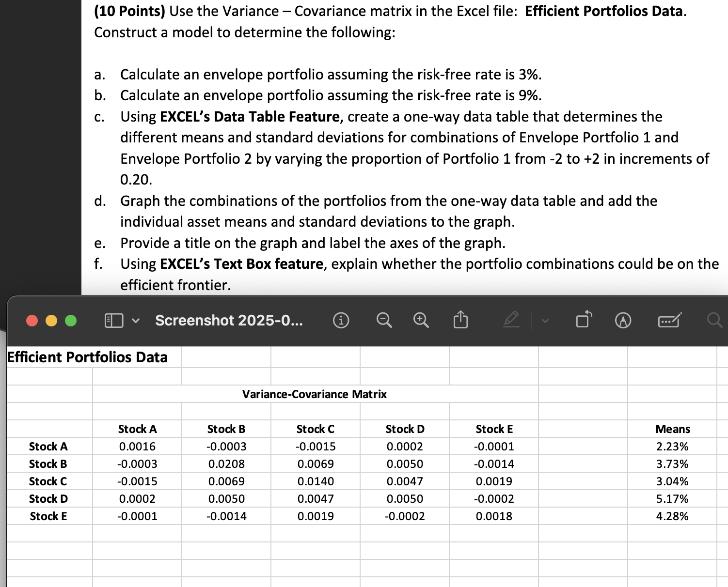The width and height of the screenshot is (728, 587).
Task: Zoom out using the magnifier minus icon
Action: click(x=384, y=320)
